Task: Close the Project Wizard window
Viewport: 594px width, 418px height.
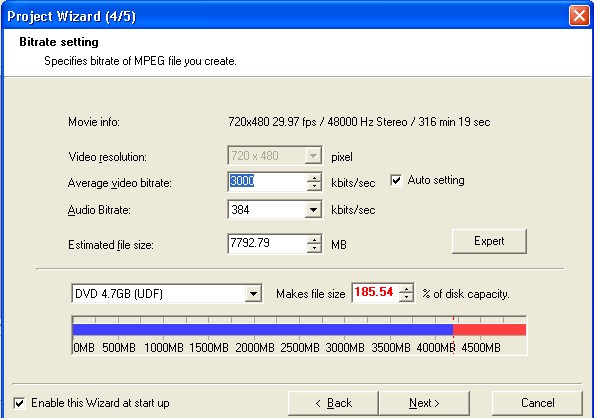Action: [x=579, y=16]
